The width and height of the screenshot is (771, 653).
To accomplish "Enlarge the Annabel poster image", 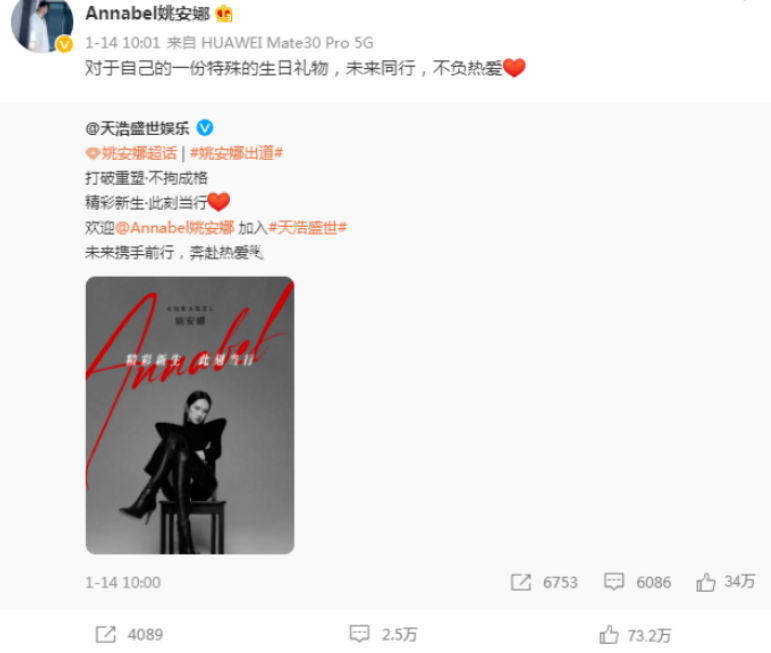I will pos(190,415).
